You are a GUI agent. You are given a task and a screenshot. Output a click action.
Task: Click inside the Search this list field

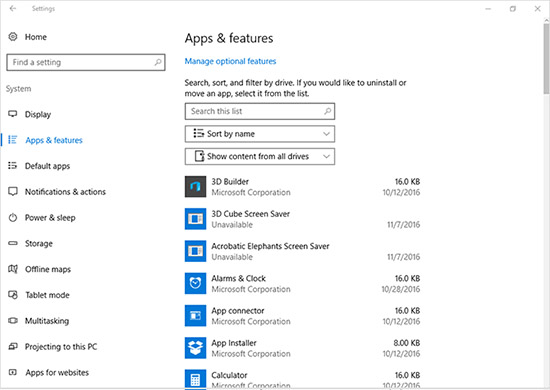pos(260,112)
